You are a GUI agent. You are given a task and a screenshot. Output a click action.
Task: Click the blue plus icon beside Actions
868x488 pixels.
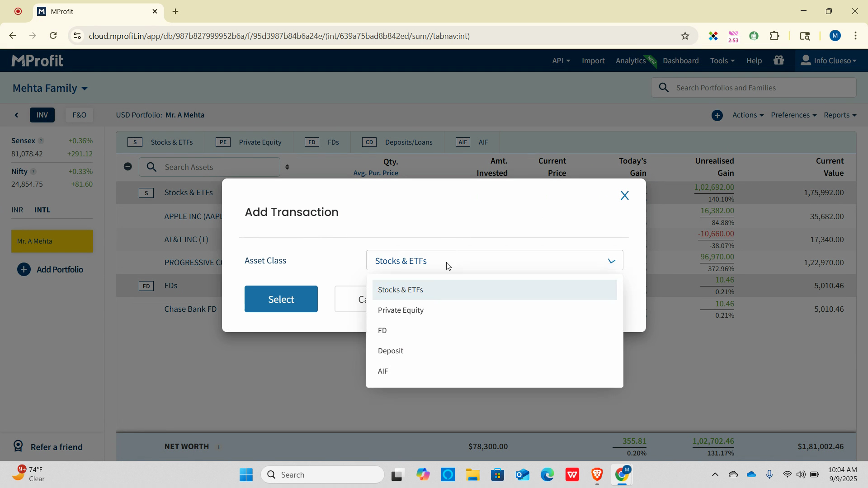(x=717, y=116)
